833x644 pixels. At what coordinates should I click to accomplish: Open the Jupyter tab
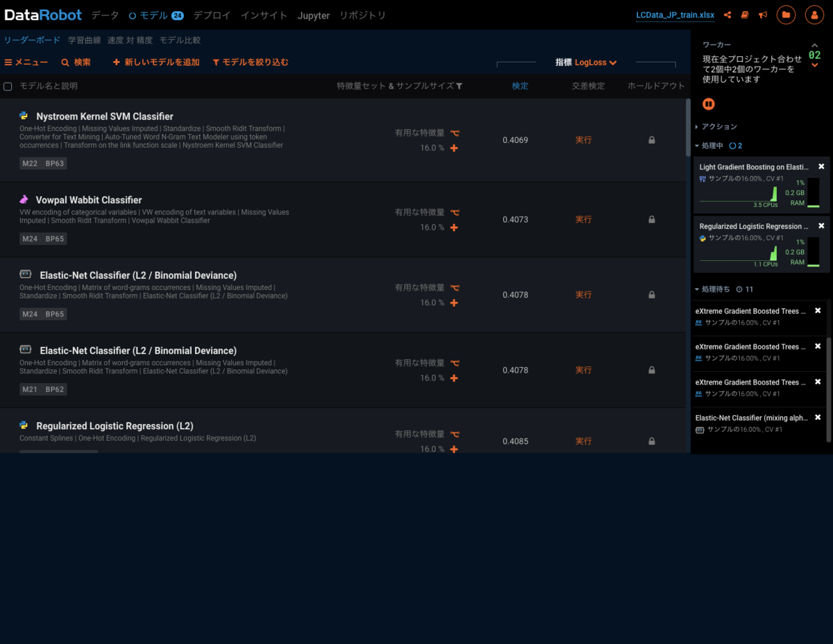[314, 15]
